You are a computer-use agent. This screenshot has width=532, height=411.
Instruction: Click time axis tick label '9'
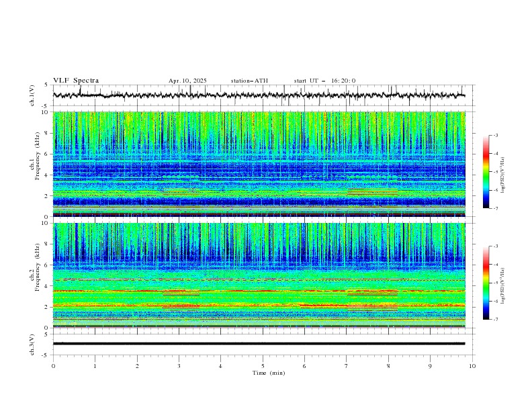click(430, 366)
